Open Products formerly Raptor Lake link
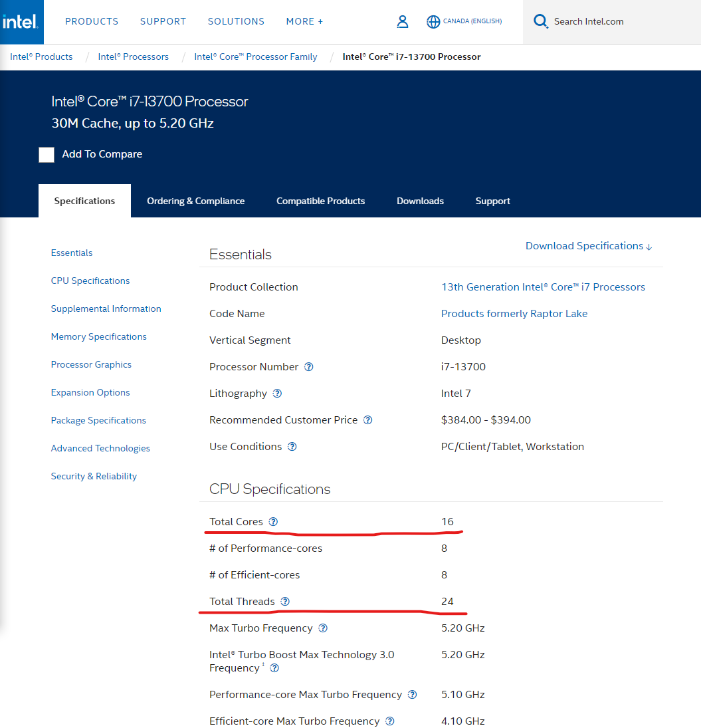The width and height of the screenshot is (701, 728). pos(514,313)
